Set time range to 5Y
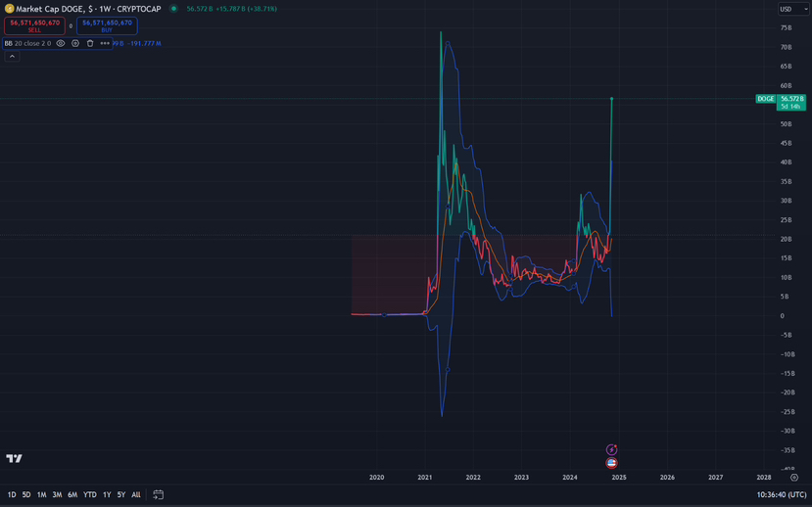Image resolution: width=812 pixels, height=507 pixels. tap(121, 494)
